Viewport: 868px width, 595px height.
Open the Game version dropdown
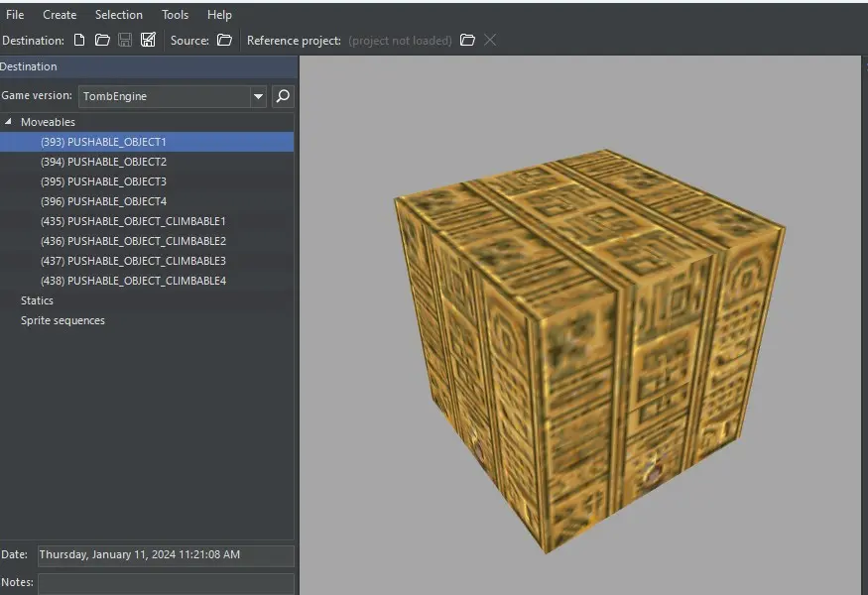click(x=258, y=96)
